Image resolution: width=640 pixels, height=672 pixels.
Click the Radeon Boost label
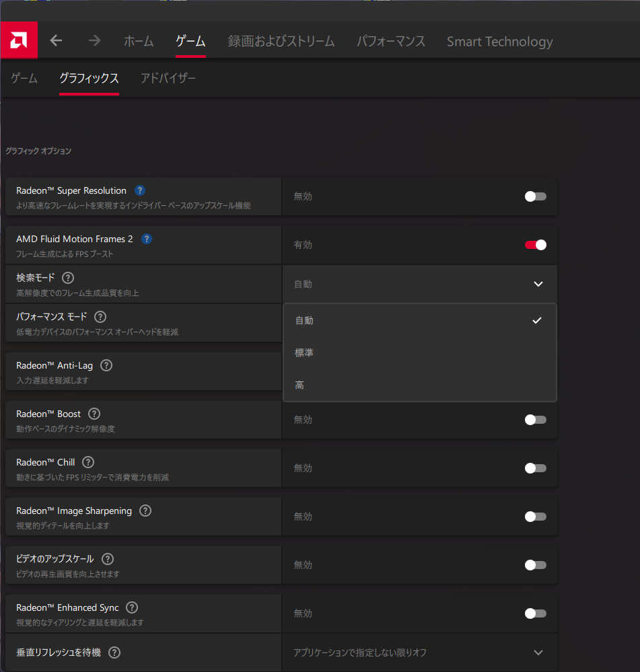[x=48, y=414]
